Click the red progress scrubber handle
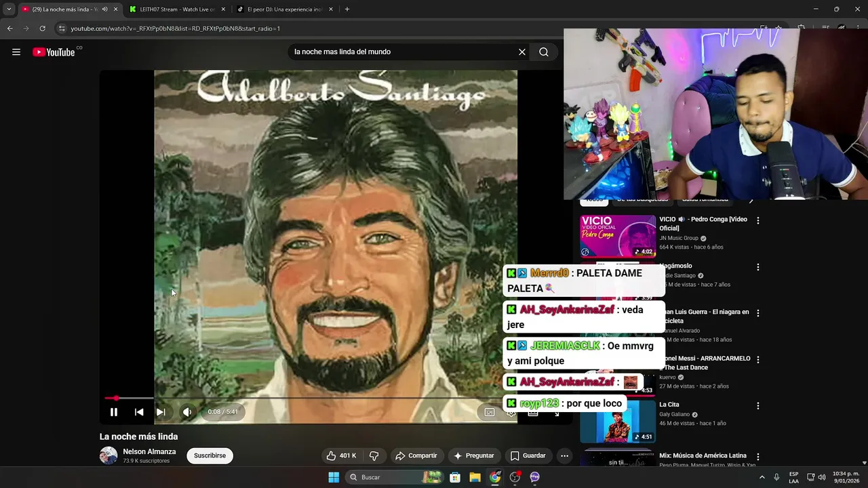Viewport: 868px width, 488px height. [116, 399]
